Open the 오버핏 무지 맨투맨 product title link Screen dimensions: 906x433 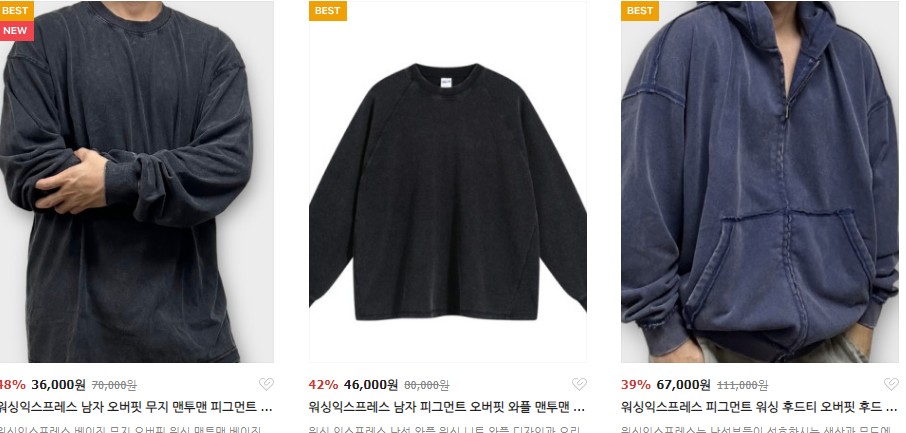[135, 407]
